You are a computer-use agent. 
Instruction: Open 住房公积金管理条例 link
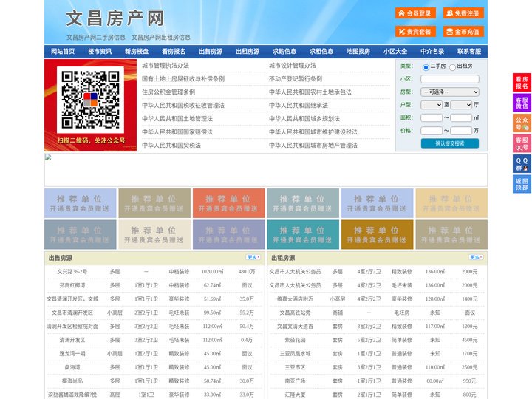(168, 92)
